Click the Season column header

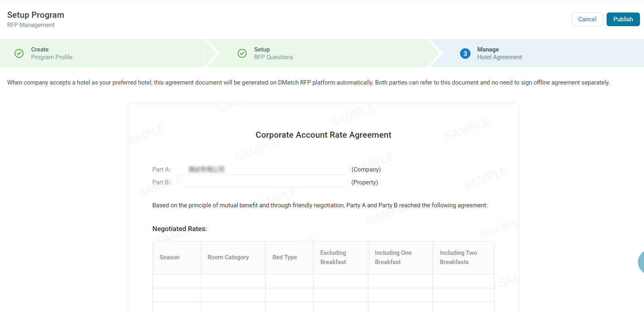(x=177, y=258)
